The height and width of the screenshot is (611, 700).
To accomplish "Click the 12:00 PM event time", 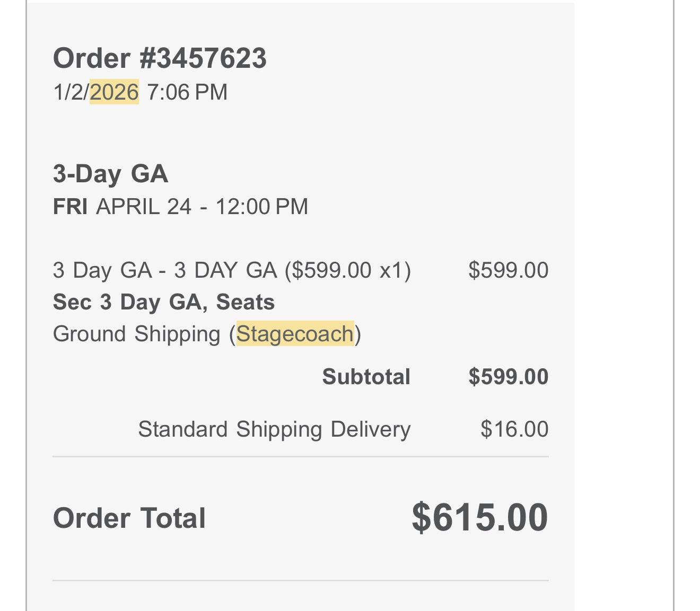I will point(261,206).
